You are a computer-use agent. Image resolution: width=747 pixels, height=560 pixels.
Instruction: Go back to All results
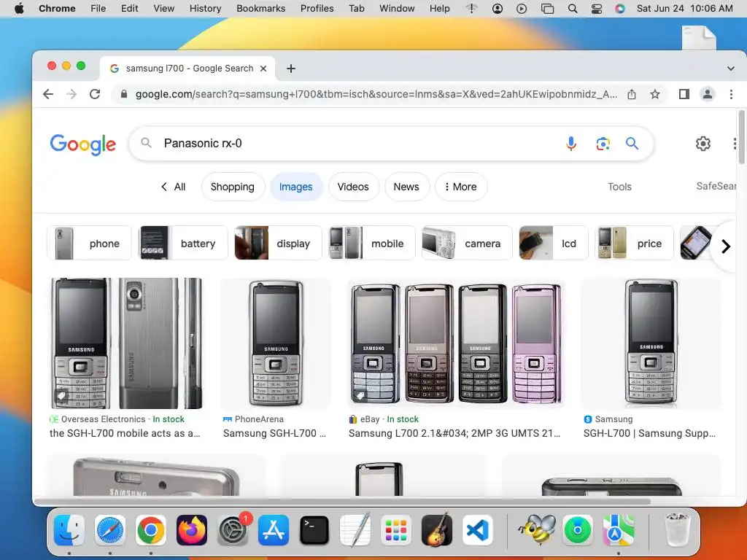pyautogui.click(x=174, y=187)
